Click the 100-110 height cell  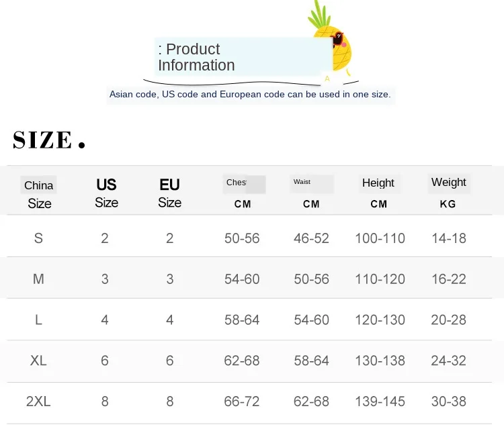(380, 238)
